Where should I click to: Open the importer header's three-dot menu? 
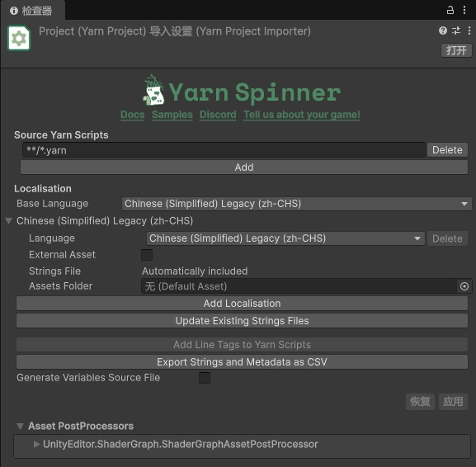(469, 31)
